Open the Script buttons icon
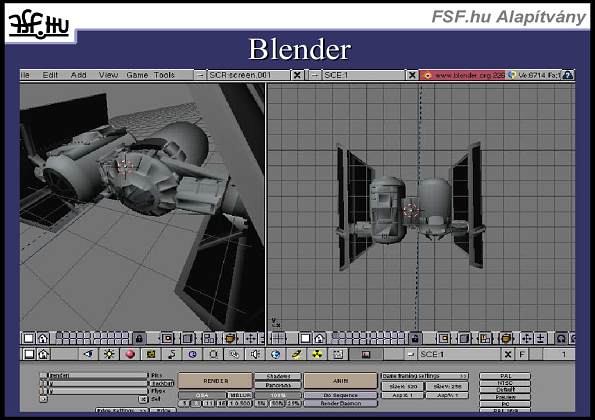This screenshot has height=420, width=595. pyautogui.click(x=338, y=354)
